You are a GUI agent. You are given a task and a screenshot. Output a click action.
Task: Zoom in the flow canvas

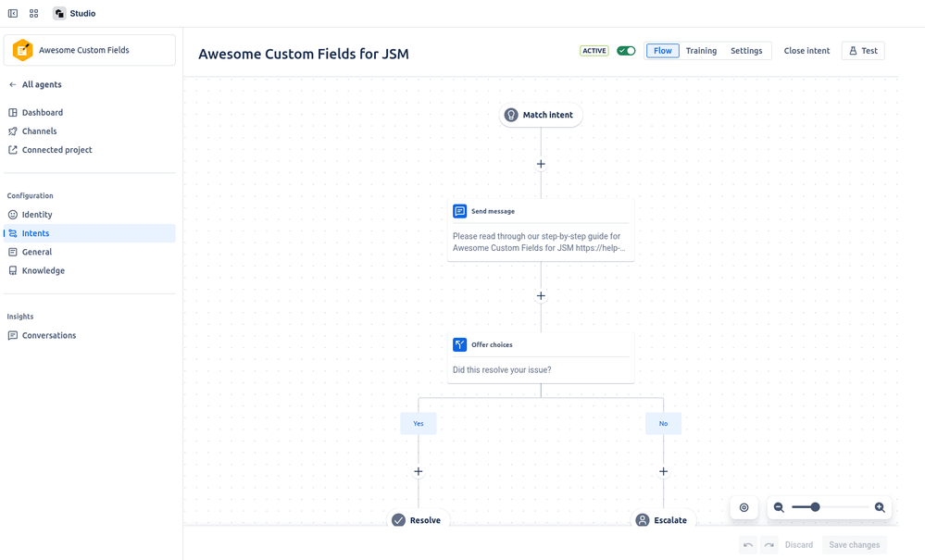(x=880, y=507)
